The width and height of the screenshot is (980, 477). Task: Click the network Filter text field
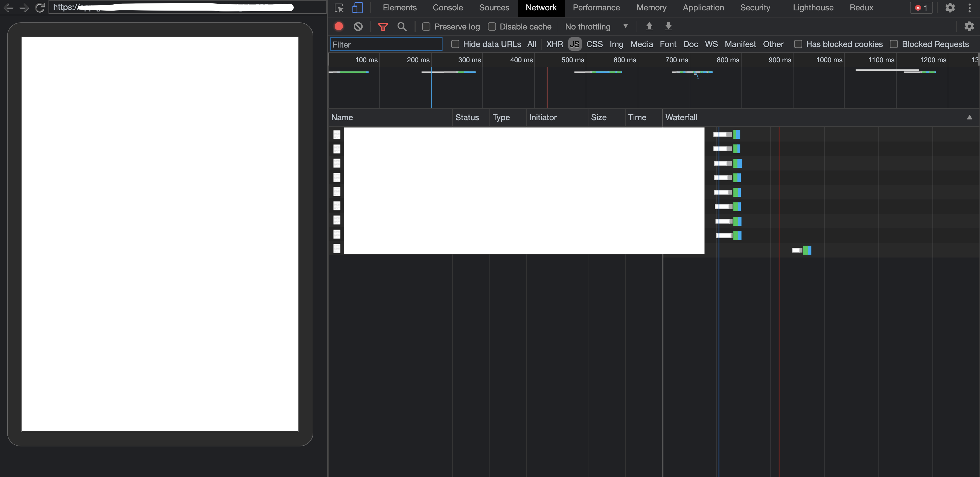tap(386, 44)
